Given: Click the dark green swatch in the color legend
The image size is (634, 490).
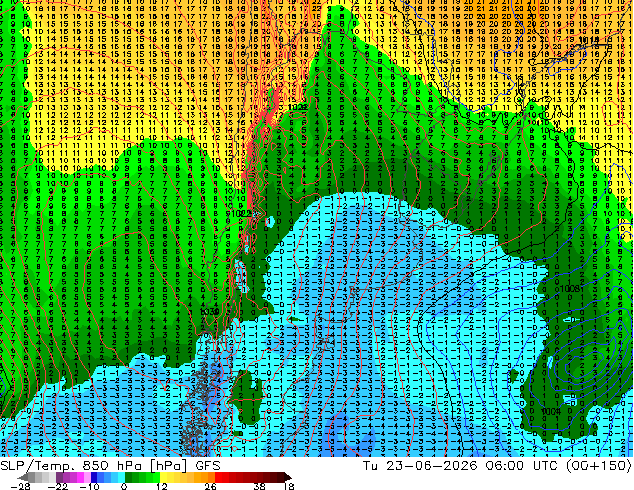Looking at the screenshot, I should [x=129, y=477].
